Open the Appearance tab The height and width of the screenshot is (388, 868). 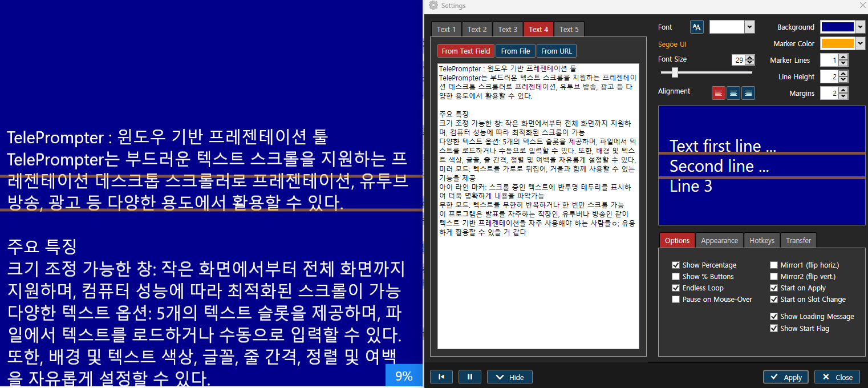pyautogui.click(x=720, y=240)
